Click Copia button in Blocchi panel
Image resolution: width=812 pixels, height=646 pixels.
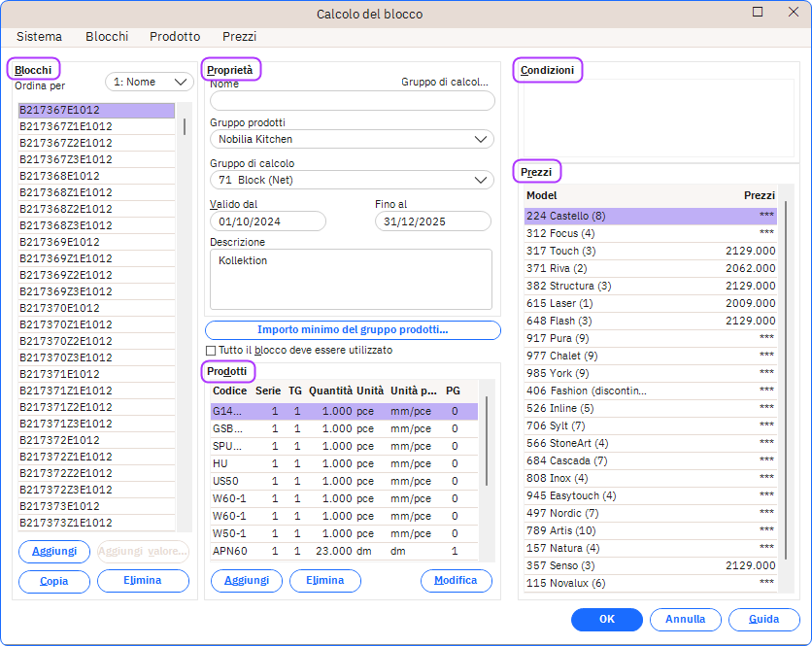54,581
